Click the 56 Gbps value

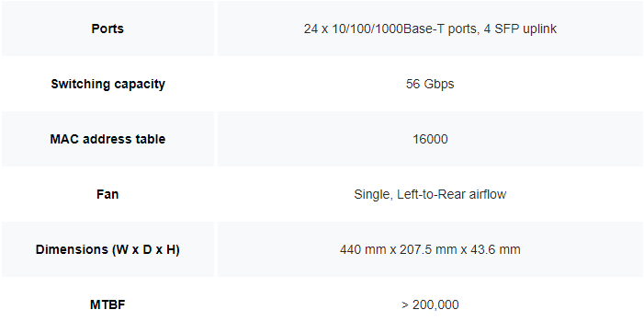click(x=430, y=84)
